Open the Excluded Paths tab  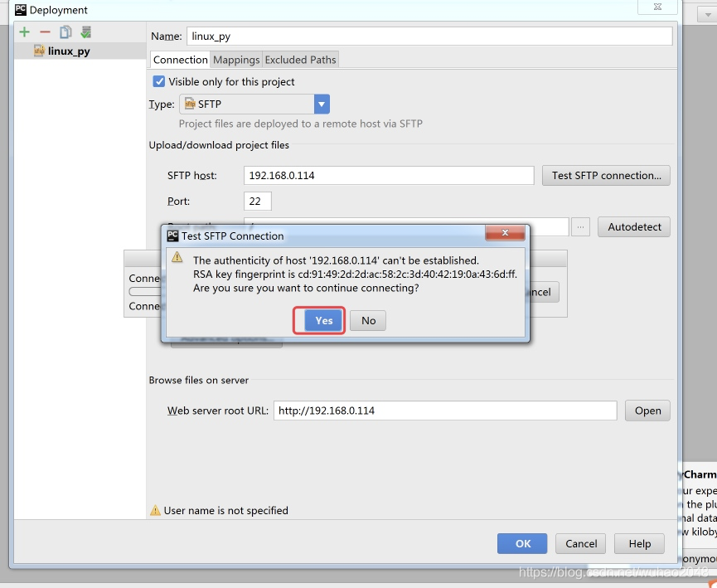coord(300,60)
